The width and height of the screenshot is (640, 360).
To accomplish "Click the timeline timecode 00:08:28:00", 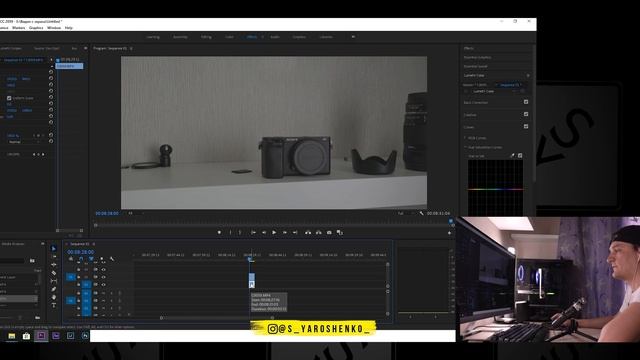I will pos(80,252).
